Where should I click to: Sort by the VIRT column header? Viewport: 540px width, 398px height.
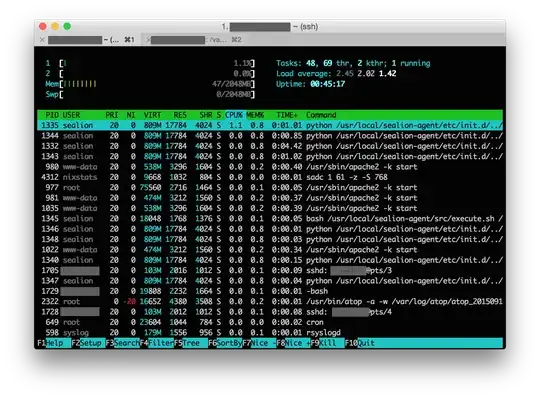152,115
